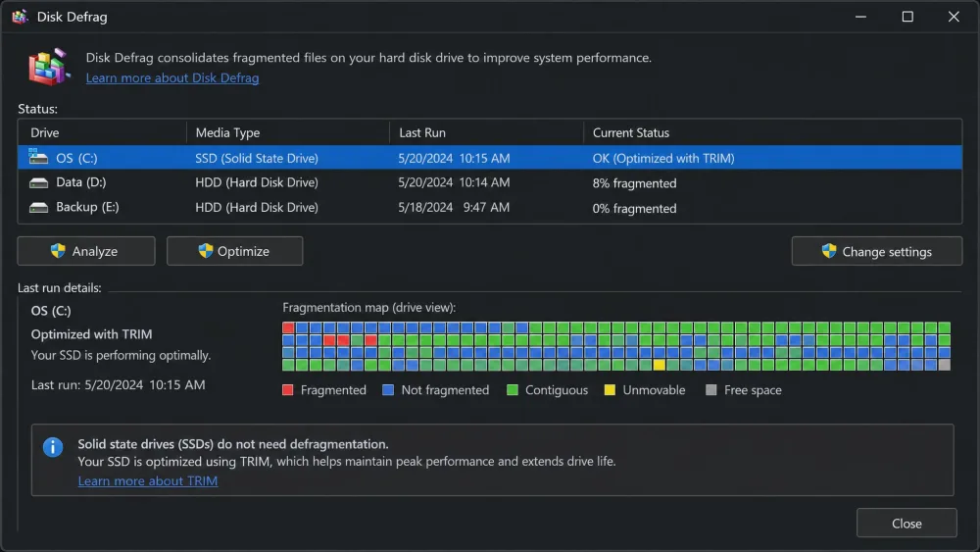
Task: Click the SSDs do not need defragmentation heading
Action: point(233,444)
